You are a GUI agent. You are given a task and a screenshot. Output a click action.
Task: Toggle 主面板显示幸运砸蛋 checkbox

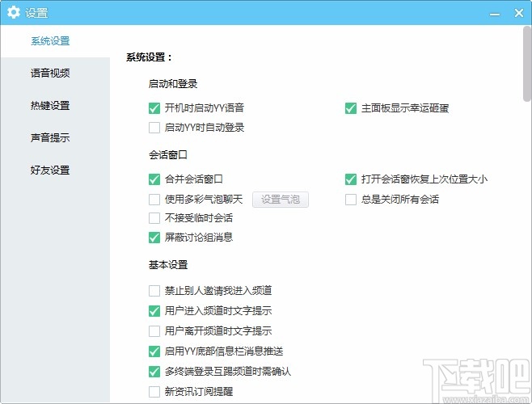(x=351, y=108)
